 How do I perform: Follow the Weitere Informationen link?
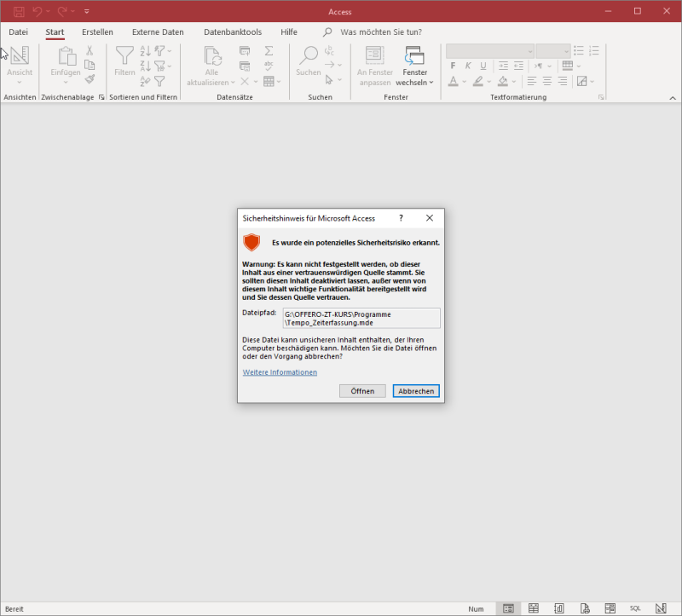tap(280, 372)
